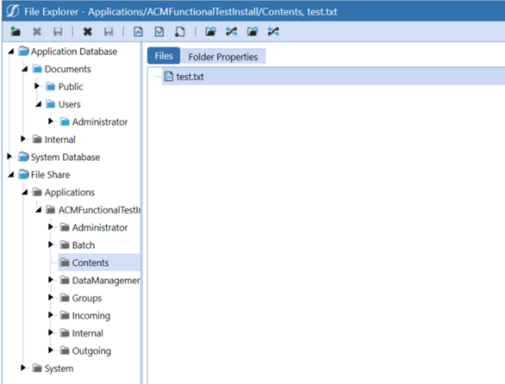The image size is (505, 384).
Task: Click the last crossed-arrows icon in toolbar
Action: (x=273, y=32)
